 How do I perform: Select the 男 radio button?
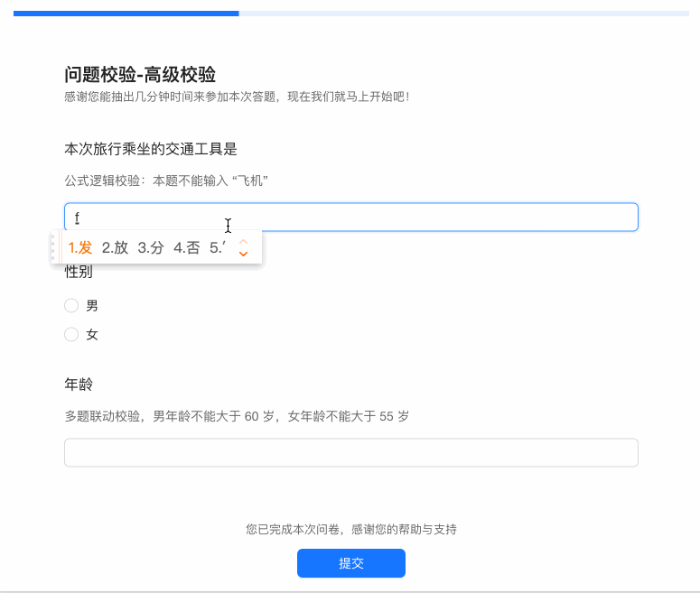[x=71, y=306]
